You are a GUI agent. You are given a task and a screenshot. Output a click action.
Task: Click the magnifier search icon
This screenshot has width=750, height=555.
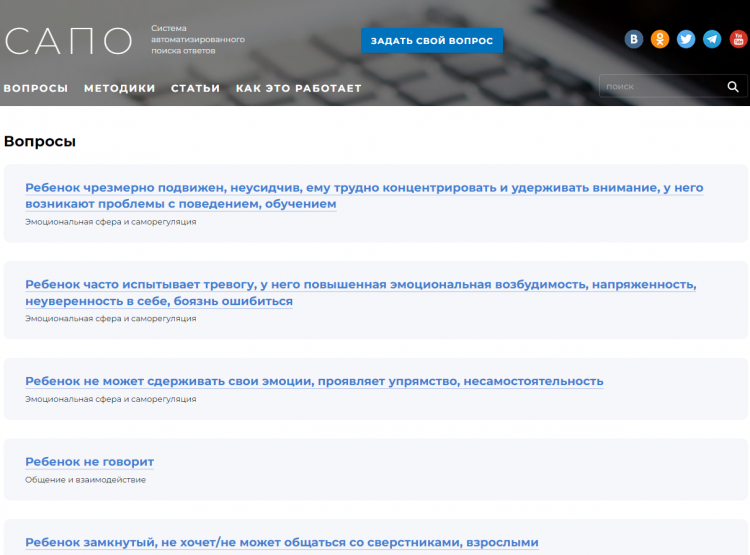coord(733,87)
